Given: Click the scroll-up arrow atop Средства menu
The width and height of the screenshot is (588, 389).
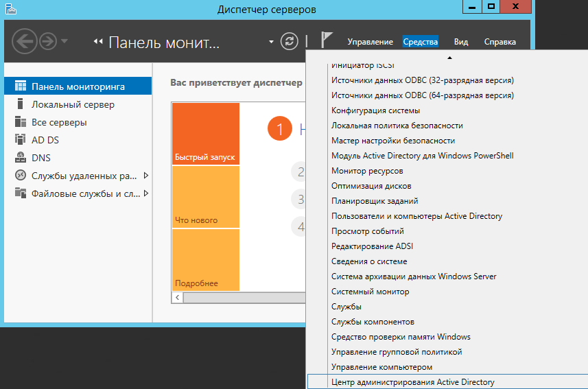Looking at the screenshot, I should (x=449, y=58).
